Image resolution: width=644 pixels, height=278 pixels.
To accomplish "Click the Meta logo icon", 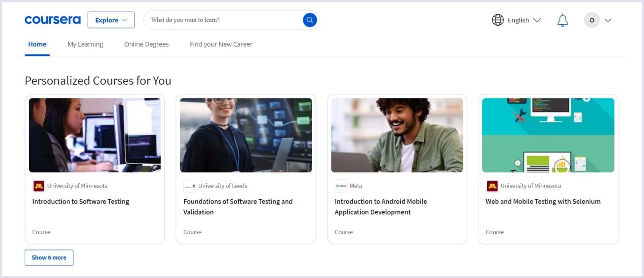I will tap(341, 186).
